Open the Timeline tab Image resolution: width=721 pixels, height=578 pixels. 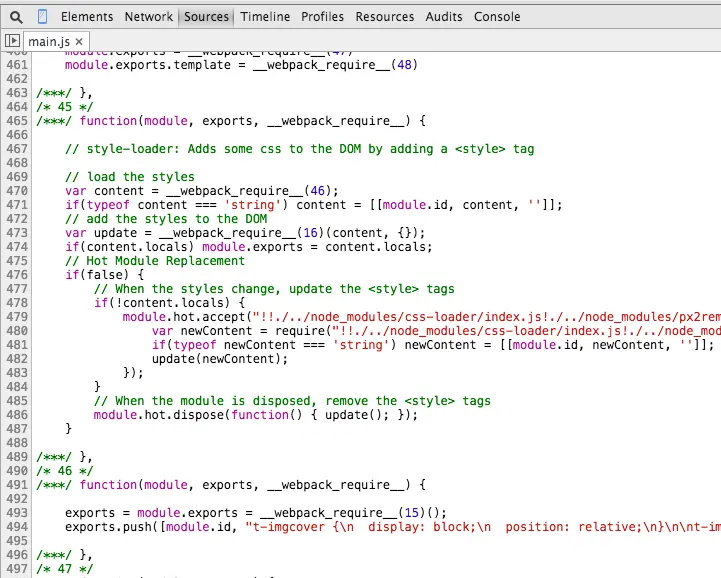click(x=265, y=17)
